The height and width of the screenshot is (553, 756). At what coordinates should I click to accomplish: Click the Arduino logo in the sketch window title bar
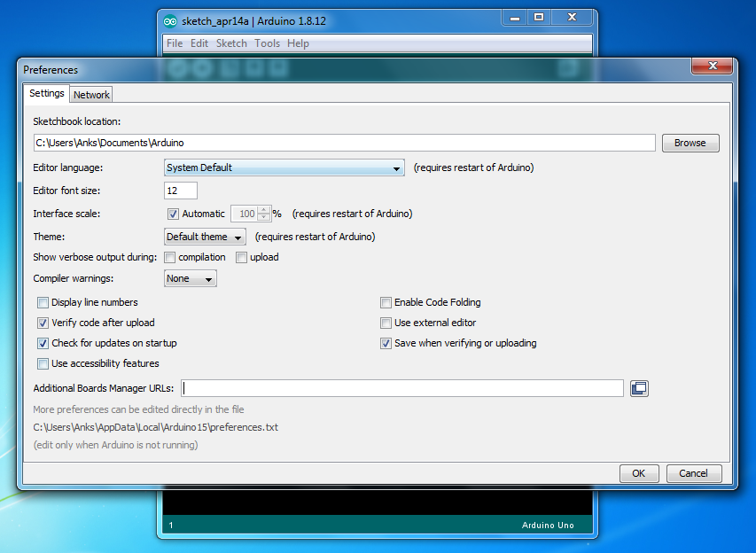click(169, 21)
